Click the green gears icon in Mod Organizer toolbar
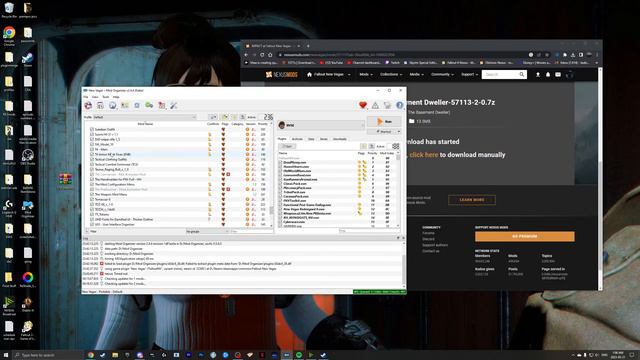The width and height of the screenshot is (640, 360). coord(149,105)
